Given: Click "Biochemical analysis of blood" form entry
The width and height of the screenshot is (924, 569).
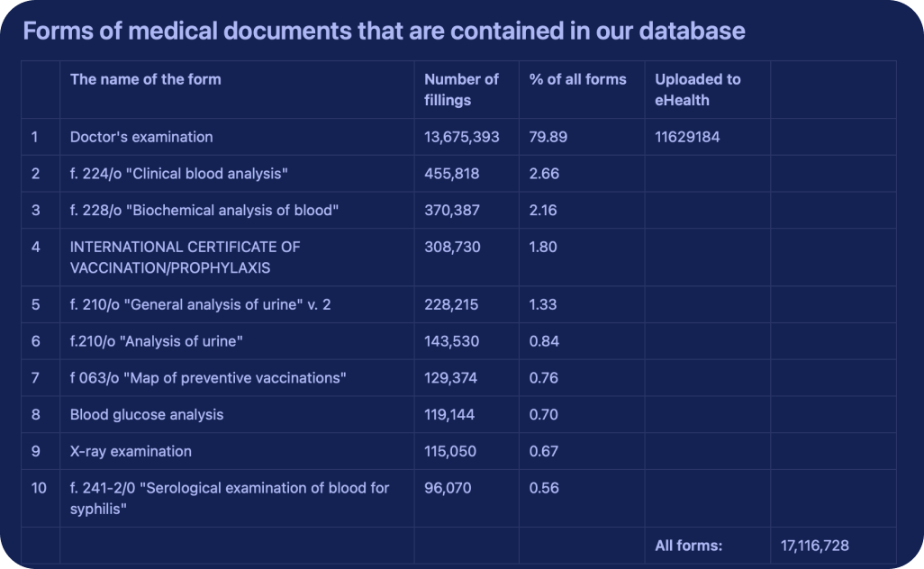Looking at the screenshot, I should pos(204,210).
